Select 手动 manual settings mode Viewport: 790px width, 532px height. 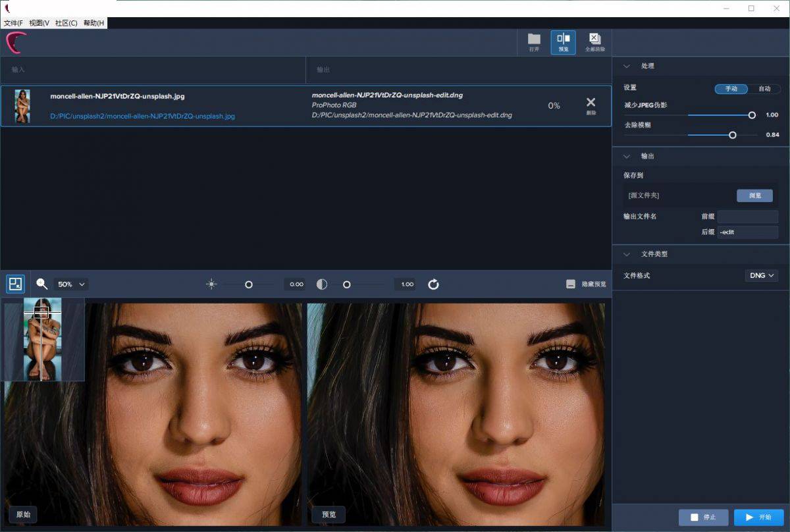click(x=731, y=89)
